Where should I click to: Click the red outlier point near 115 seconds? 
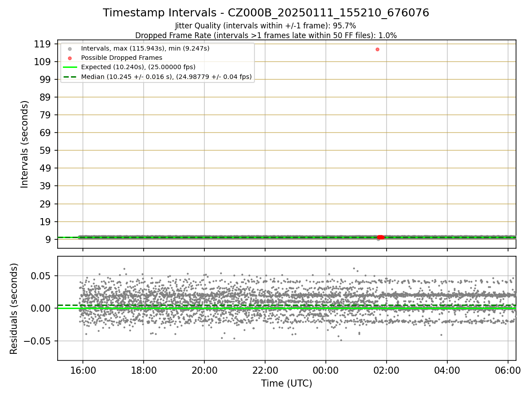(377, 49)
